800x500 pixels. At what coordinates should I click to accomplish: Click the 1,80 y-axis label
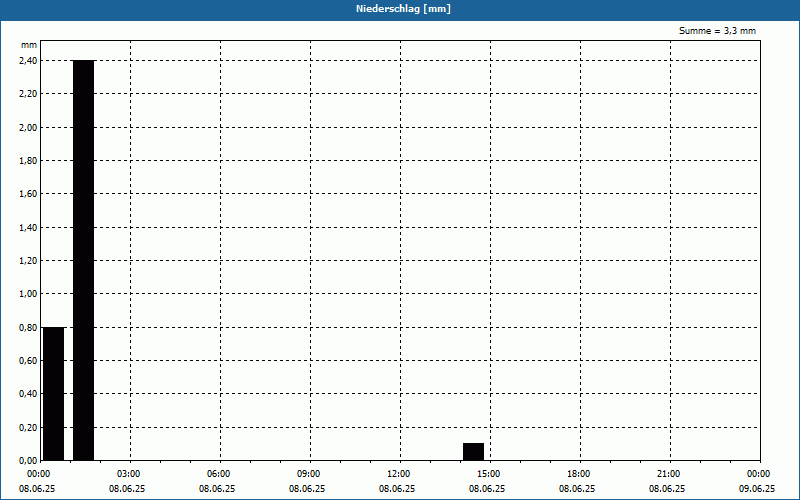[x=29, y=161]
